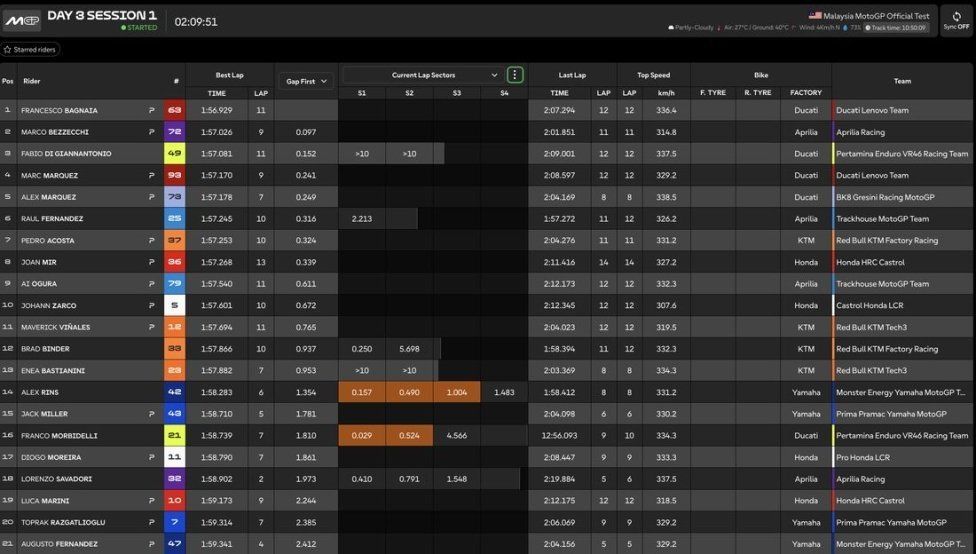Click the Partly-Cloudy weather icon
Image resolution: width=976 pixels, height=554 pixels.
click(x=671, y=27)
